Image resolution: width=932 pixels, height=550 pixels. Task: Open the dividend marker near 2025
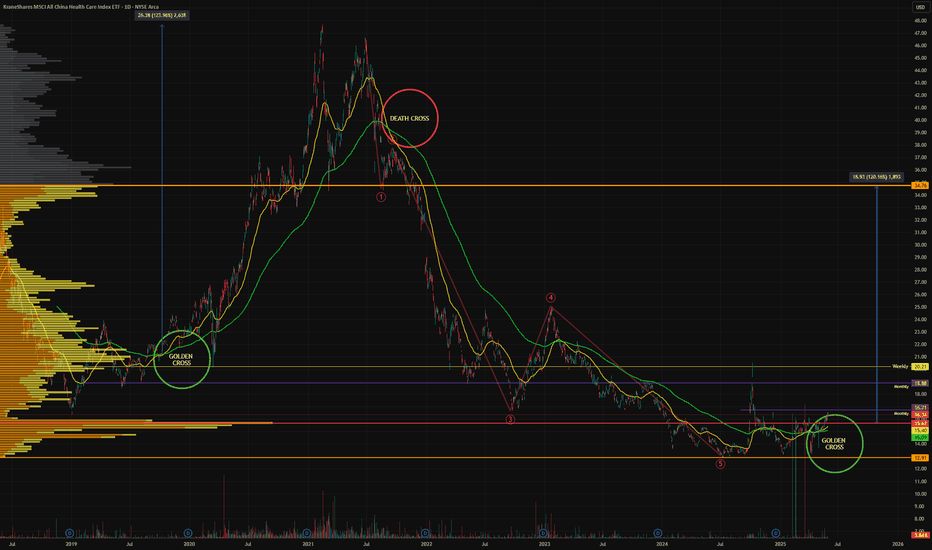[x=776, y=533]
